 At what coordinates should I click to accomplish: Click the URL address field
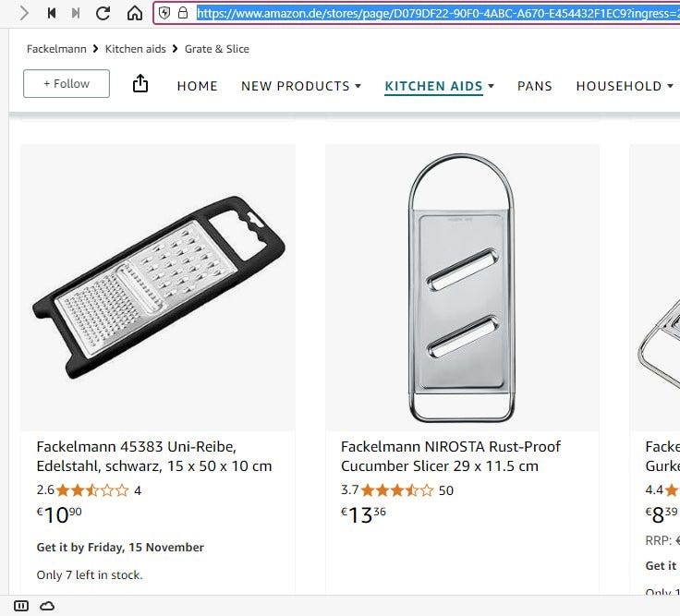tap(434, 13)
